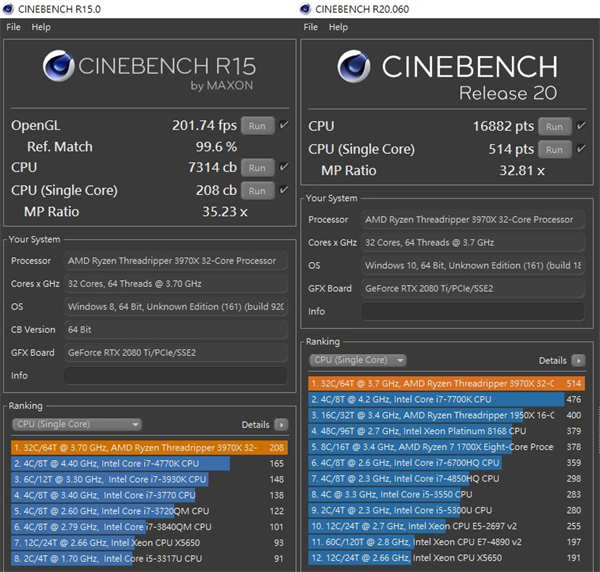Click GFX Board field in R20 window
The image size is (600, 572).
pos(473,288)
